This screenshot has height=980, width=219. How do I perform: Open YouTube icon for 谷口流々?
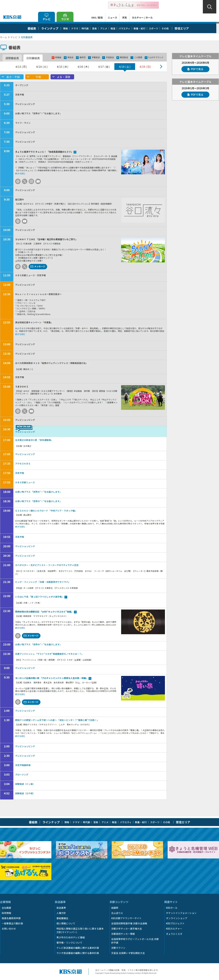24,221
